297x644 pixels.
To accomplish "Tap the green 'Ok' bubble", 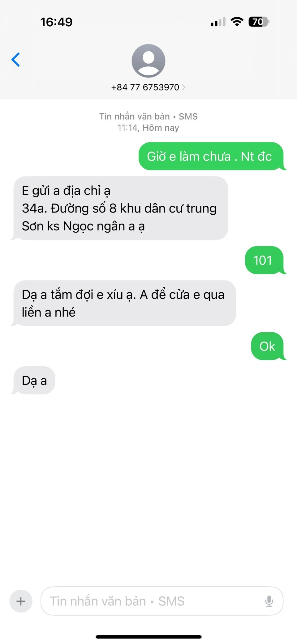I will tap(267, 346).
